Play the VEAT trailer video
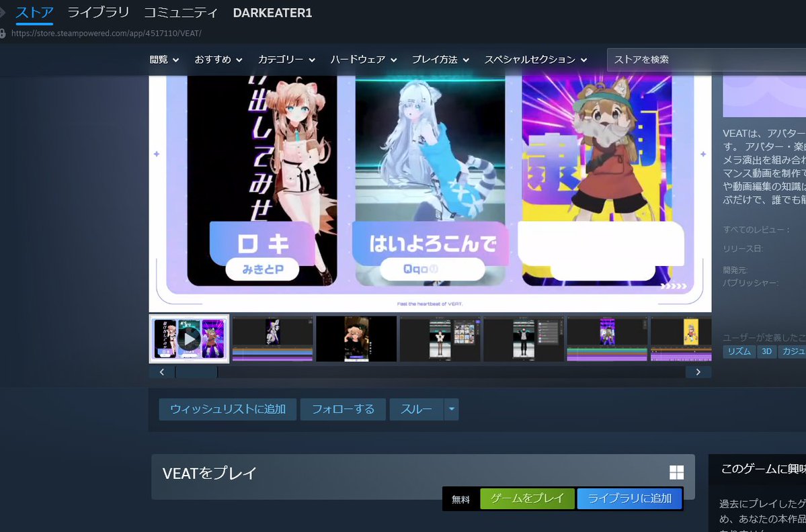This screenshot has width=806, height=532. [x=189, y=338]
